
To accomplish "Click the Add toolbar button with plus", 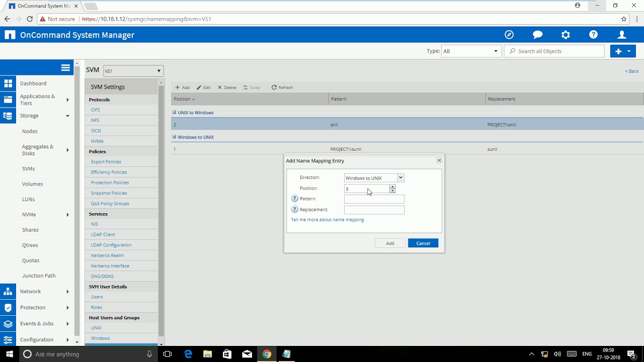I will pyautogui.click(x=182, y=87).
